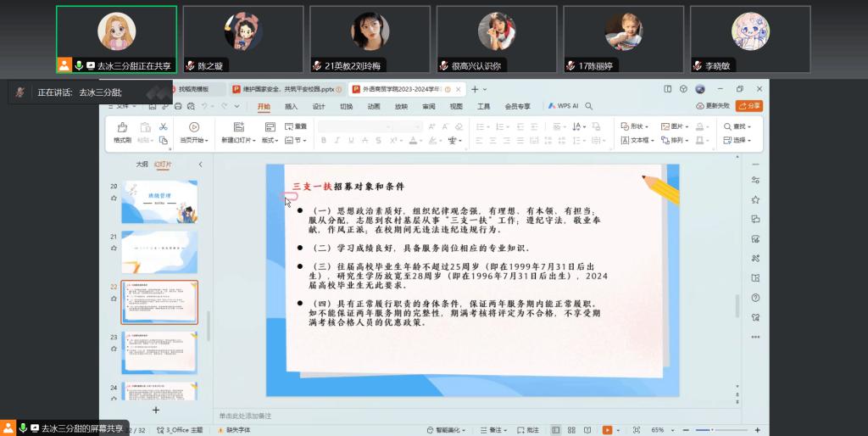Screen dimensions: 868x436
Task: Open the Layout (版式) dropdown
Action: tap(271, 140)
